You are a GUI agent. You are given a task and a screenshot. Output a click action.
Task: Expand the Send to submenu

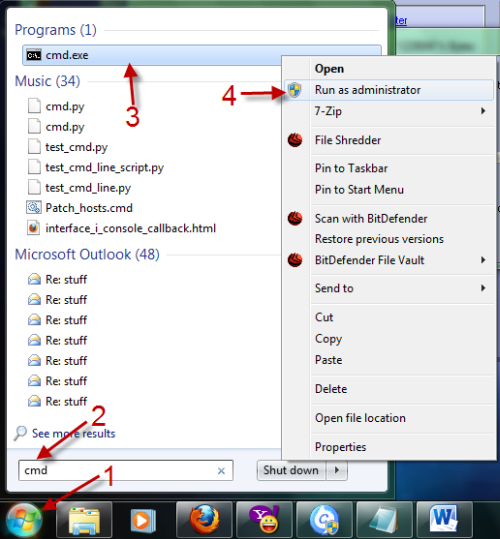click(483, 288)
